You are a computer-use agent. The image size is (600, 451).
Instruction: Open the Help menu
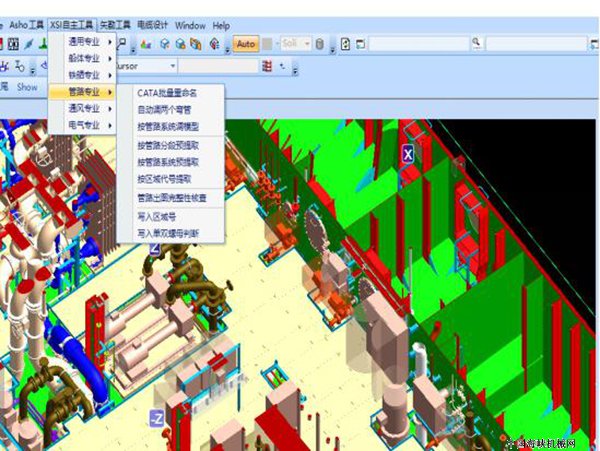click(221, 25)
